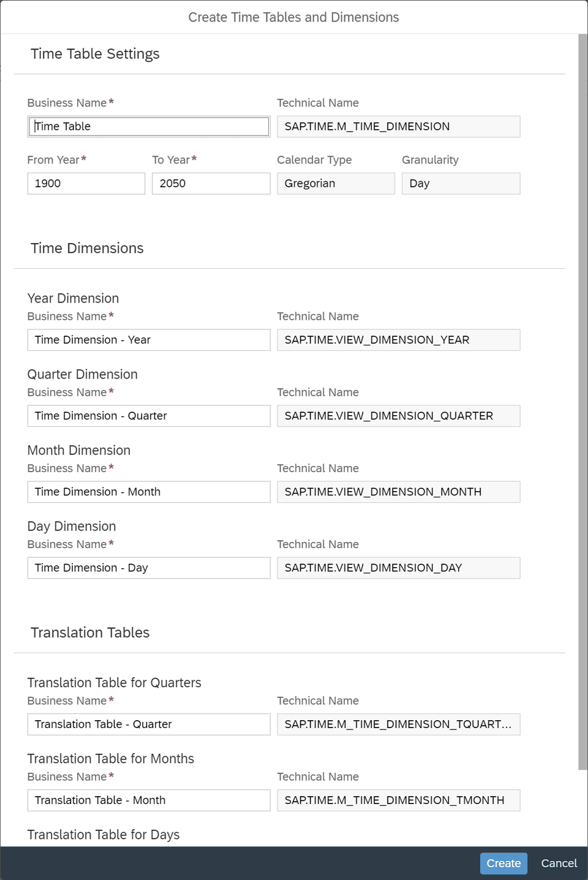Click the VIEW_DIMENSION_QUARTER technical name field
The width and height of the screenshot is (588, 880).
click(x=398, y=416)
